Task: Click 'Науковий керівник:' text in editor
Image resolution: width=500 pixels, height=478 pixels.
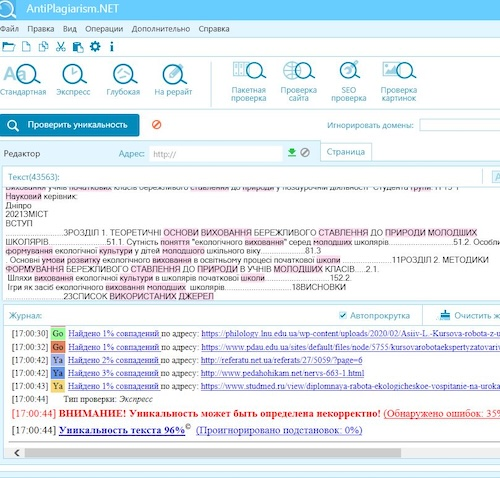Action: (x=41, y=196)
